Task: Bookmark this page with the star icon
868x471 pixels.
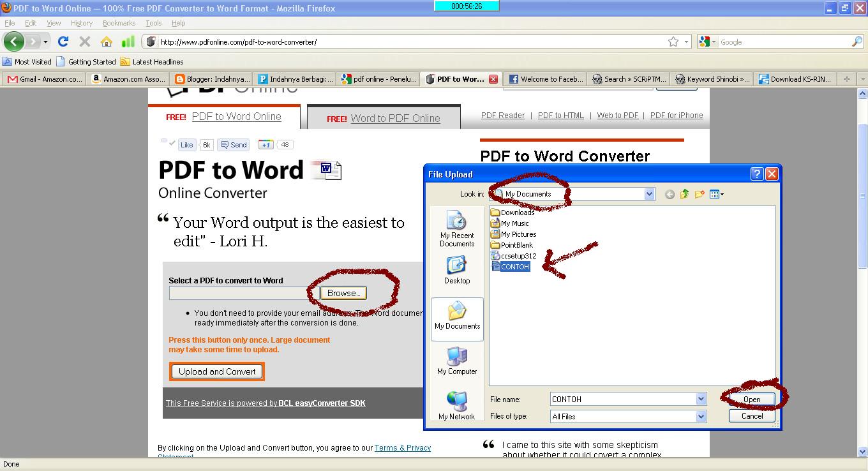Action: coord(673,41)
